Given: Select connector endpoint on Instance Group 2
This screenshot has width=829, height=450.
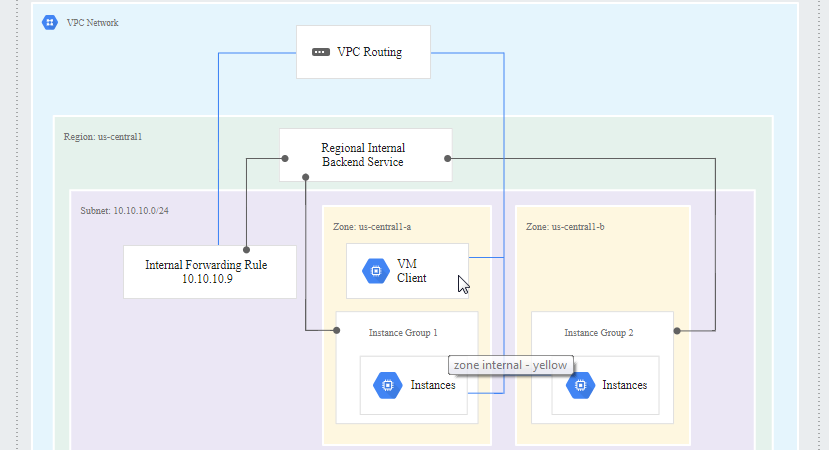Looking at the screenshot, I should click(x=677, y=330).
